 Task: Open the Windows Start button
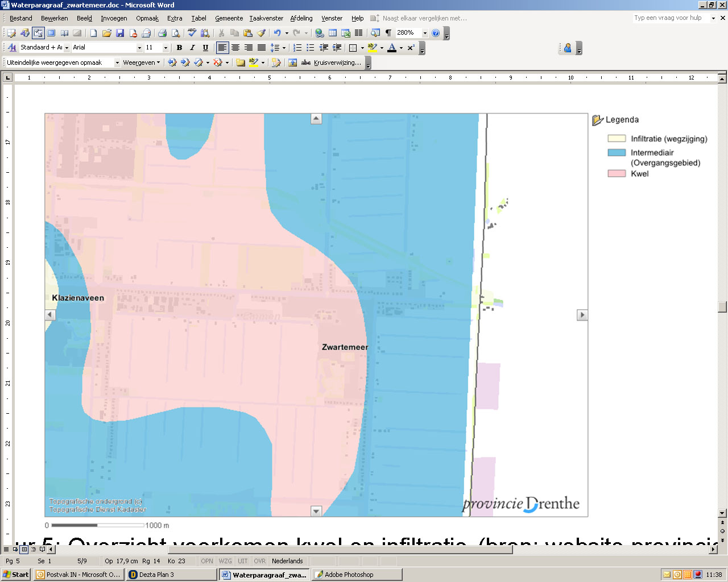(x=16, y=575)
